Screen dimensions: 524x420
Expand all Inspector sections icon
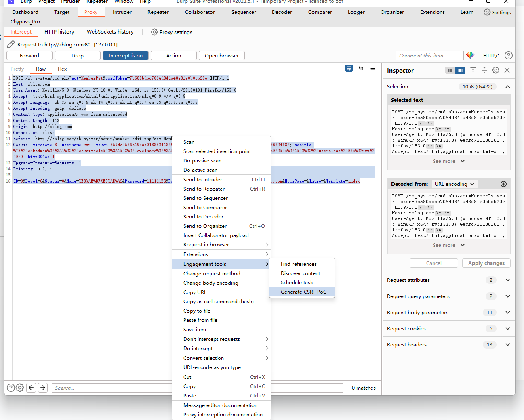click(x=473, y=70)
